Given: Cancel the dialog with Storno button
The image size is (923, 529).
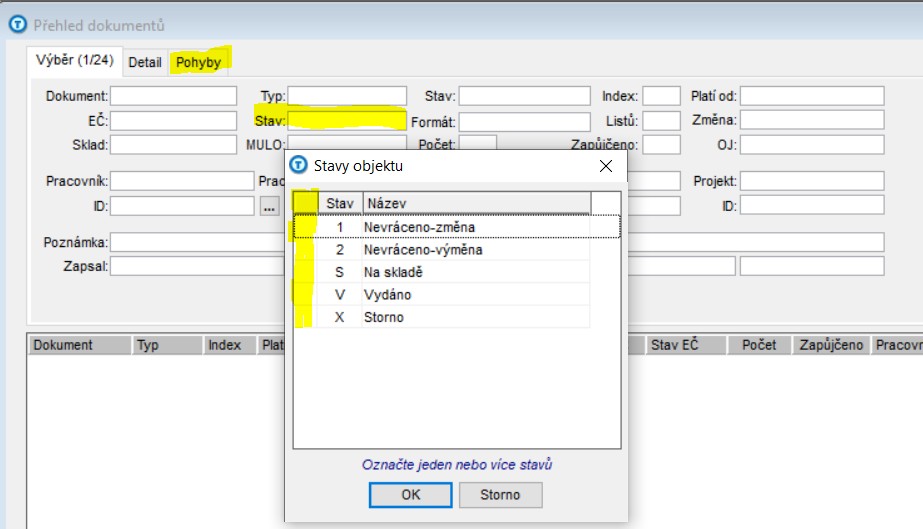Looking at the screenshot, I should (500, 495).
